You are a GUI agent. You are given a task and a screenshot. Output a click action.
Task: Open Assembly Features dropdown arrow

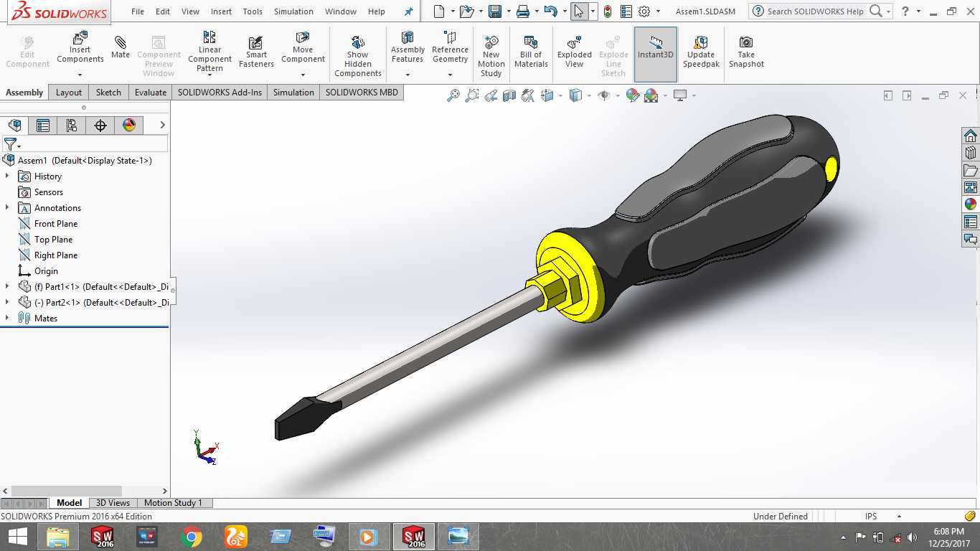tap(407, 75)
